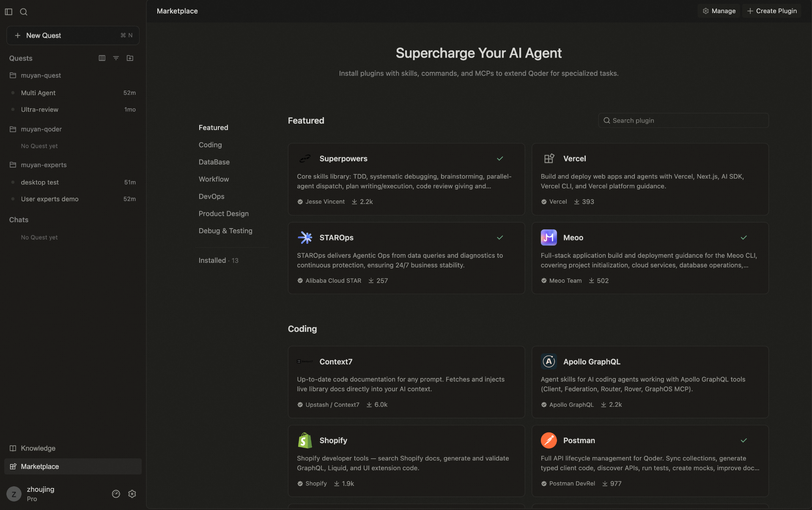The image size is (812, 510).
Task: Select the Coding category
Action: click(x=210, y=145)
